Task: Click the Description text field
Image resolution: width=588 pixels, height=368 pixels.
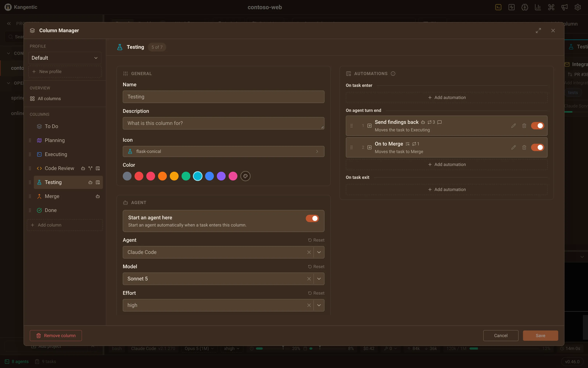Action: click(223, 123)
